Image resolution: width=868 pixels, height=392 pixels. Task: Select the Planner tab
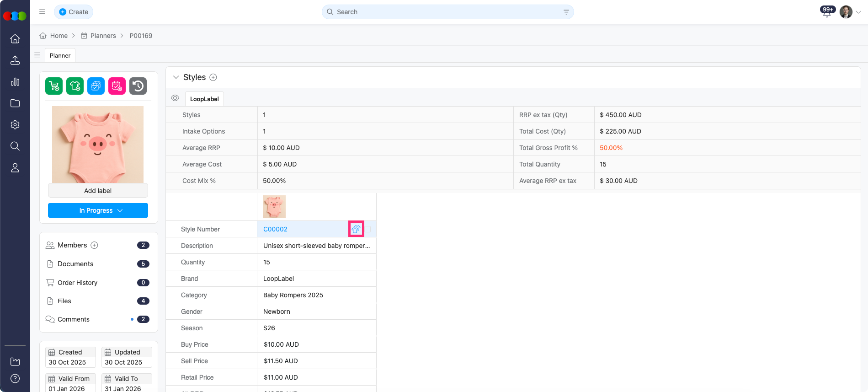point(60,55)
